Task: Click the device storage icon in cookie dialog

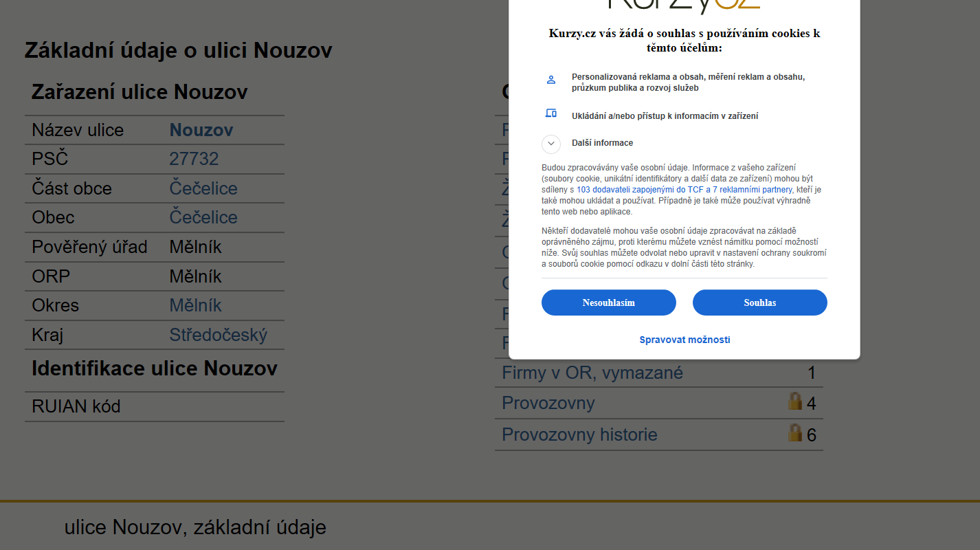Action: point(550,113)
